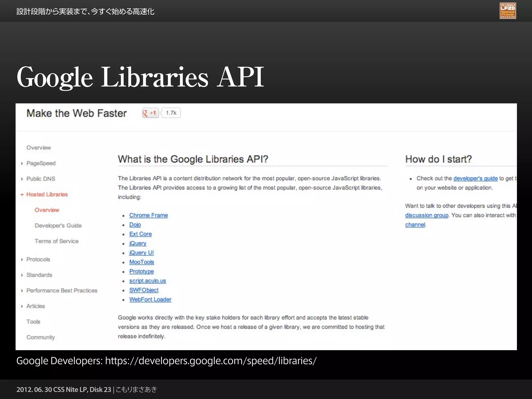Follow the script.aculo.us link
Screen dimensions: 532x399
pos(148,281)
